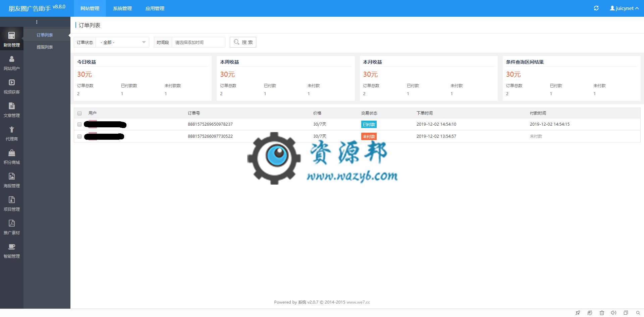Click the 搜索 search button

click(x=243, y=42)
